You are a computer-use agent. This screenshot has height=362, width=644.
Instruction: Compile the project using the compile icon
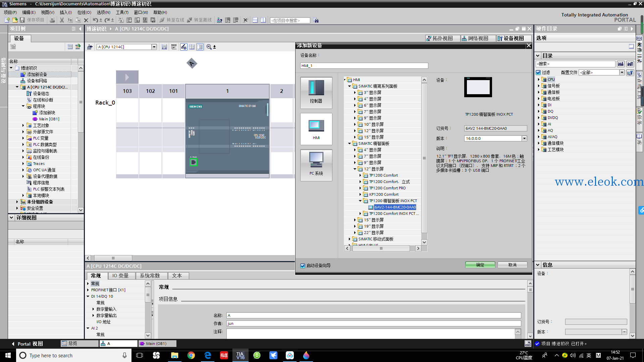tap(121, 20)
